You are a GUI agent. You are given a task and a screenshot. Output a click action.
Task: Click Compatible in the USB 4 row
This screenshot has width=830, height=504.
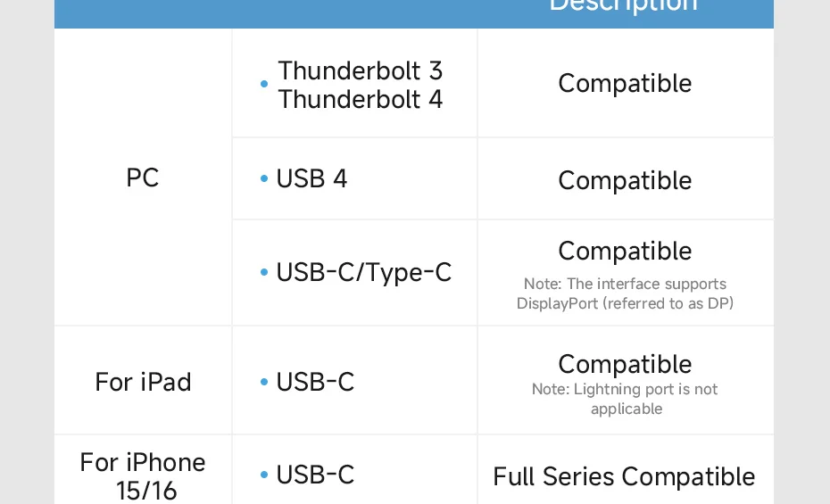[x=625, y=180]
